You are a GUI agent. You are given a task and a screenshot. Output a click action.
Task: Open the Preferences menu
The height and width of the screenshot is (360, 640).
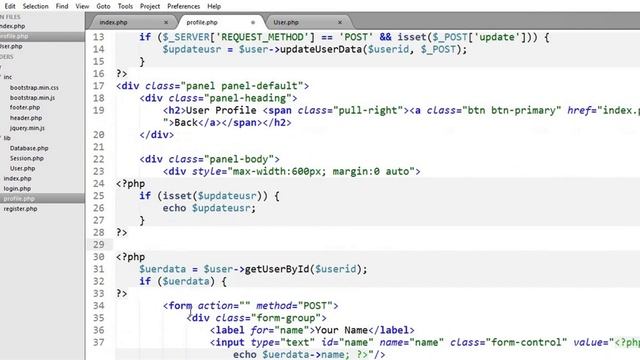click(x=183, y=6)
